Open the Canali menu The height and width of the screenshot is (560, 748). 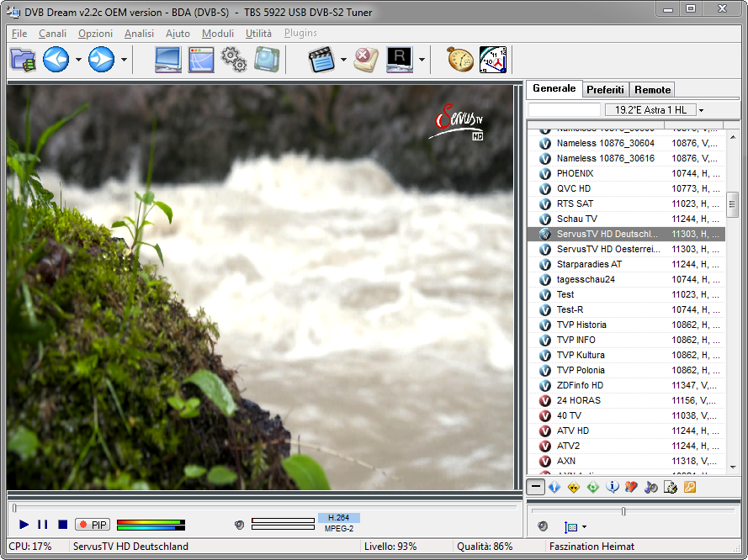52,34
